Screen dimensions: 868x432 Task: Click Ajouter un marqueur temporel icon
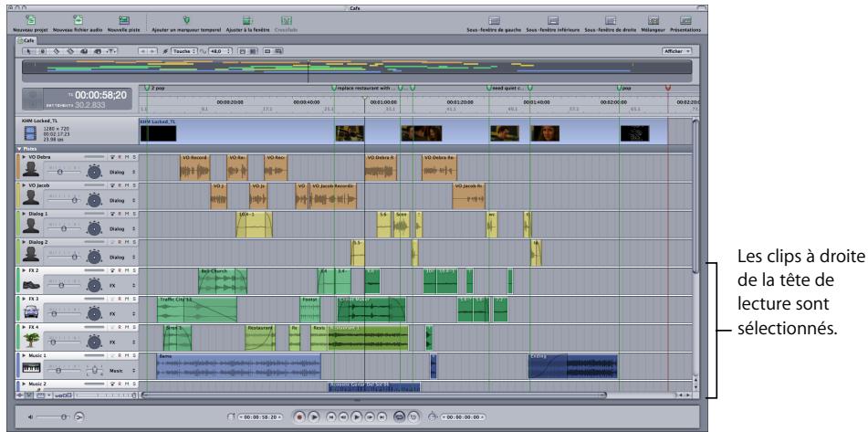click(x=186, y=20)
